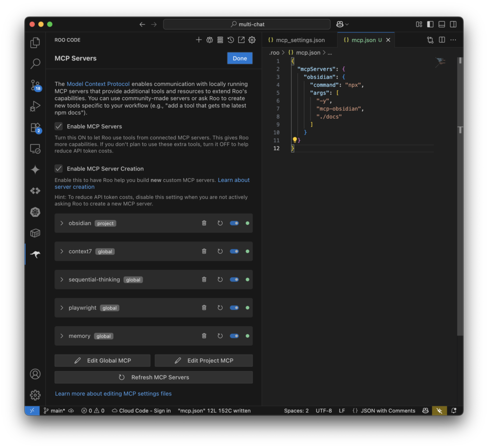The height and width of the screenshot is (448, 488).
Task: Expand the memory server entry
Action: point(62,336)
